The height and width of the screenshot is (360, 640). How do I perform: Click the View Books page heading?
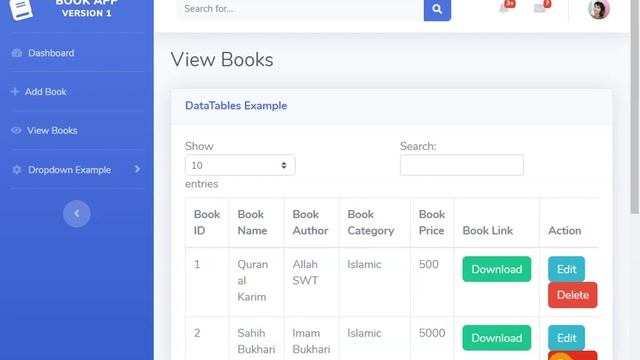tap(222, 60)
